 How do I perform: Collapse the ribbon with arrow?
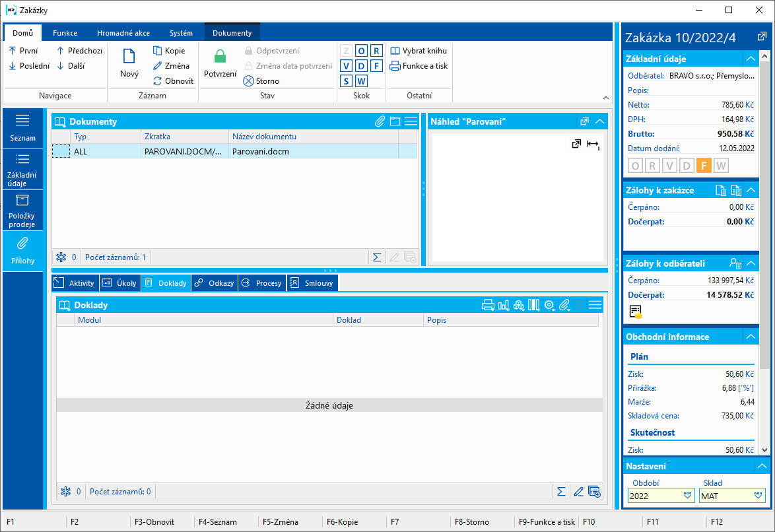(606, 98)
